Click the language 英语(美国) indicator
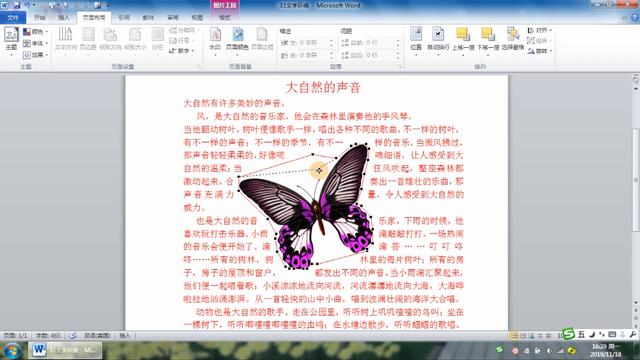The height and width of the screenshot is (360, 640). pos(97,336)
